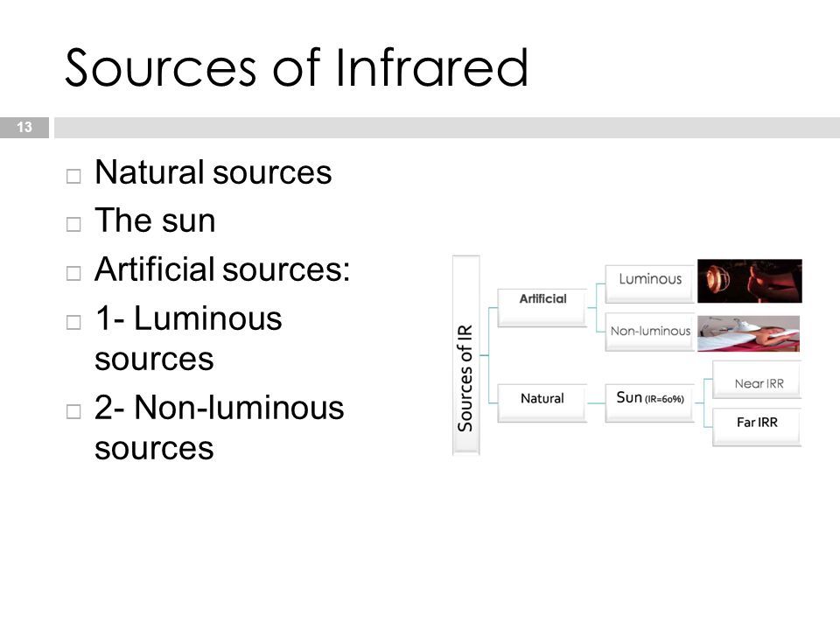Click the 'Non-luminous' diagram box

tap(650, 332)
